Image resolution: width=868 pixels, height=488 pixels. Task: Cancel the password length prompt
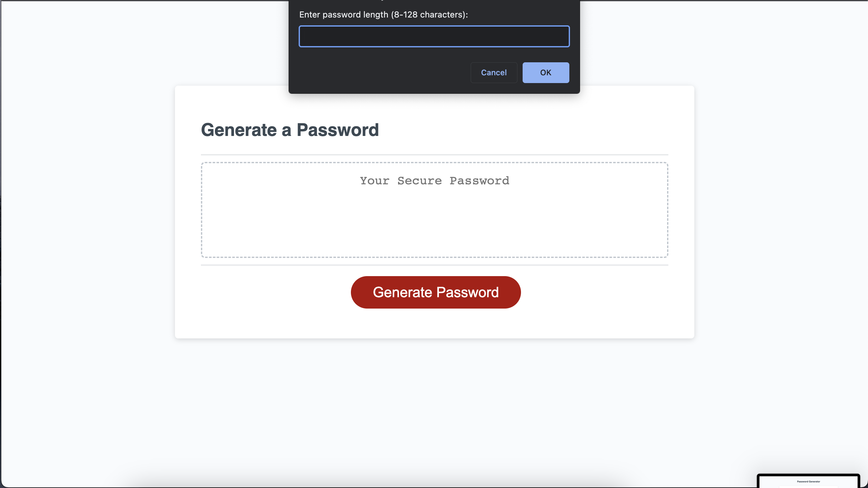(x=494, y=72)
